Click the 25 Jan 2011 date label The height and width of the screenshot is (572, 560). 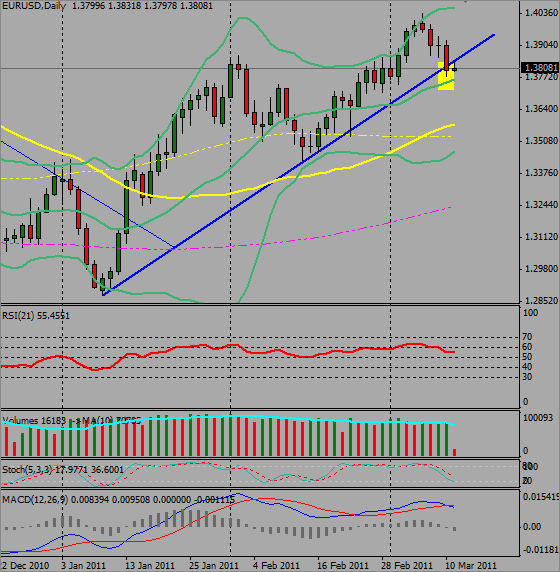(x=213, y=565)
